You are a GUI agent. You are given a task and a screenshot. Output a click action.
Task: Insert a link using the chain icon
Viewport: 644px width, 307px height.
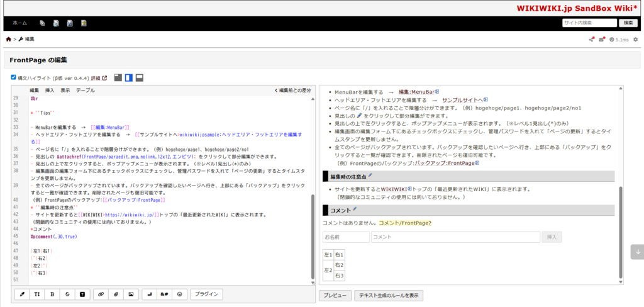[x=100, y=294]
